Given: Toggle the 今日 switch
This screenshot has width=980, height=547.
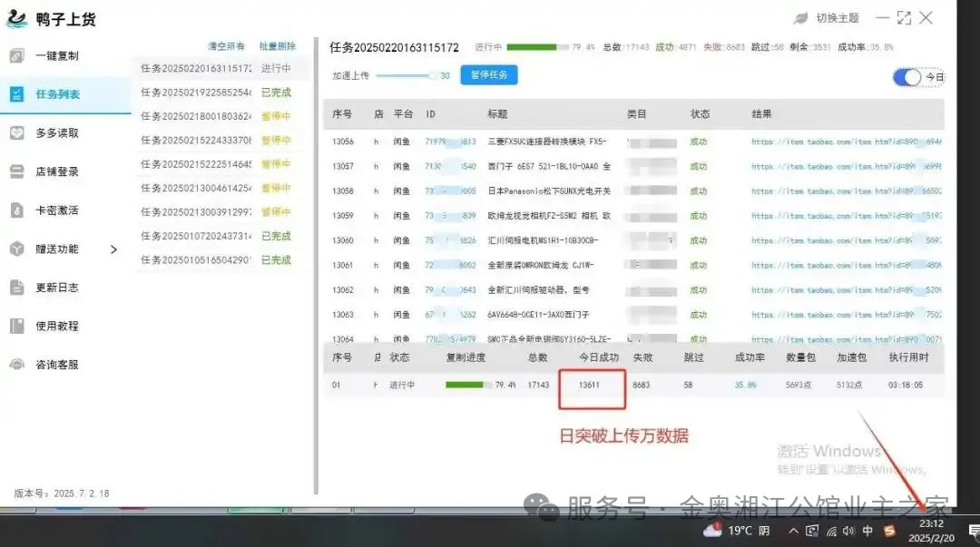Looking at the screenshot, I should (x=907, y=78).
